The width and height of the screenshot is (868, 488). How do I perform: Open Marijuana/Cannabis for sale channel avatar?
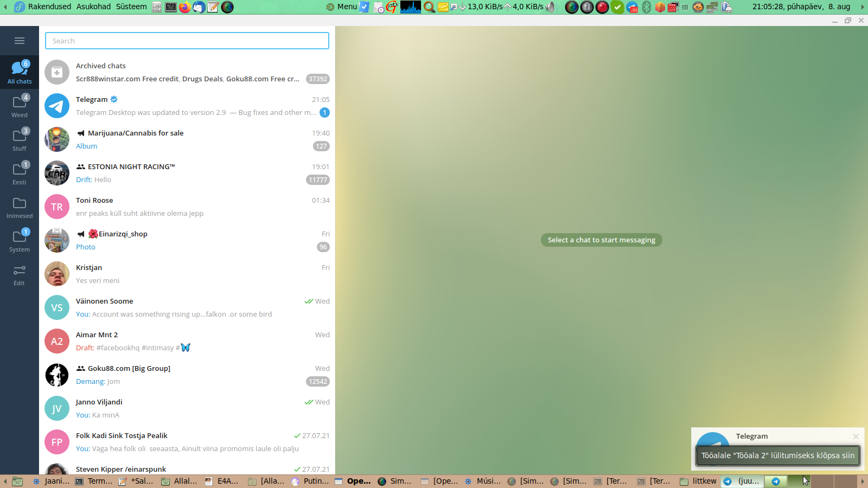click(x=57, y=139)
